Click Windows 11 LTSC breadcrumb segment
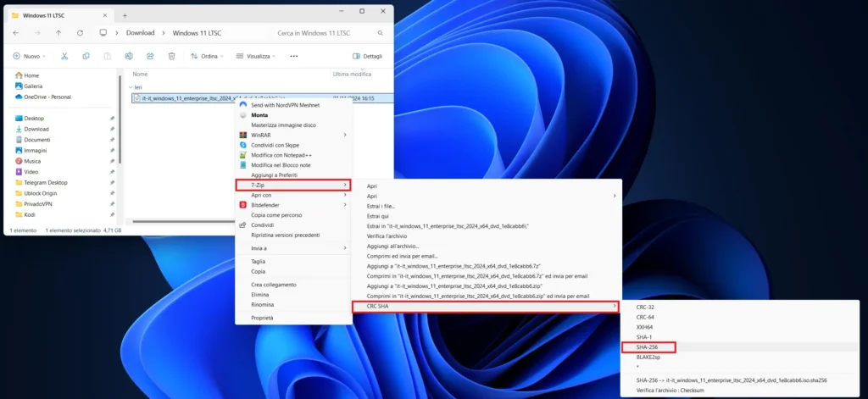The height and width of the screenshot is (399, 868). tap(197, 33)
